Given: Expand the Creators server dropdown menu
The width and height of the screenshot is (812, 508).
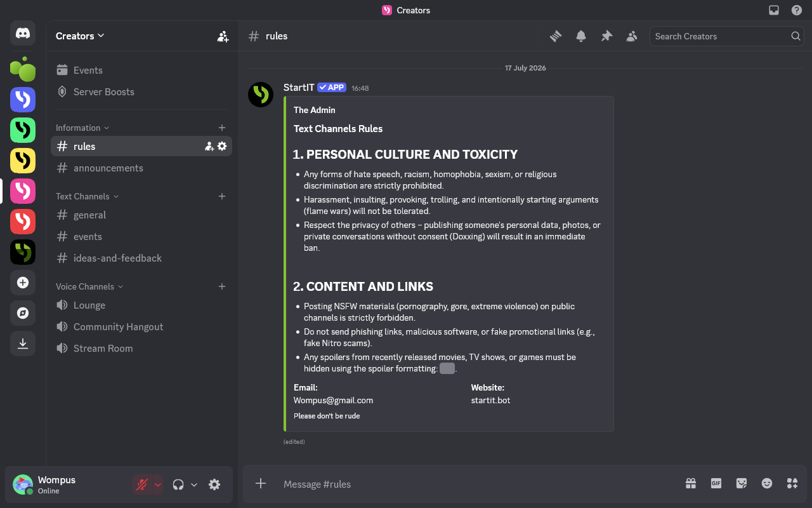Looking at the screenshot, I should point(81,36).
